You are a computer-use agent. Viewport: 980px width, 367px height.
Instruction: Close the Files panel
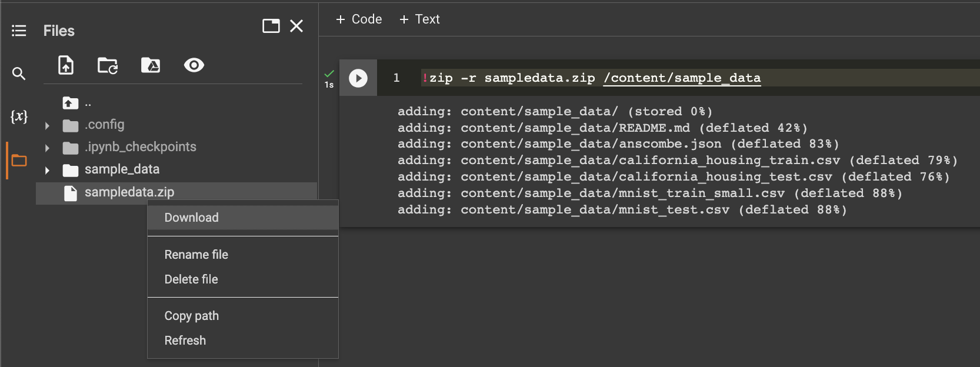click(x=296, y=26)
